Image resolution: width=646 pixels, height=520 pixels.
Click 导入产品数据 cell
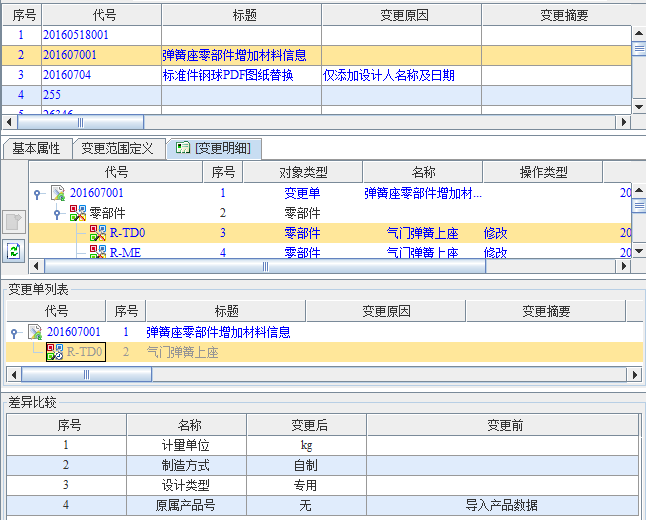pos(501,505)
